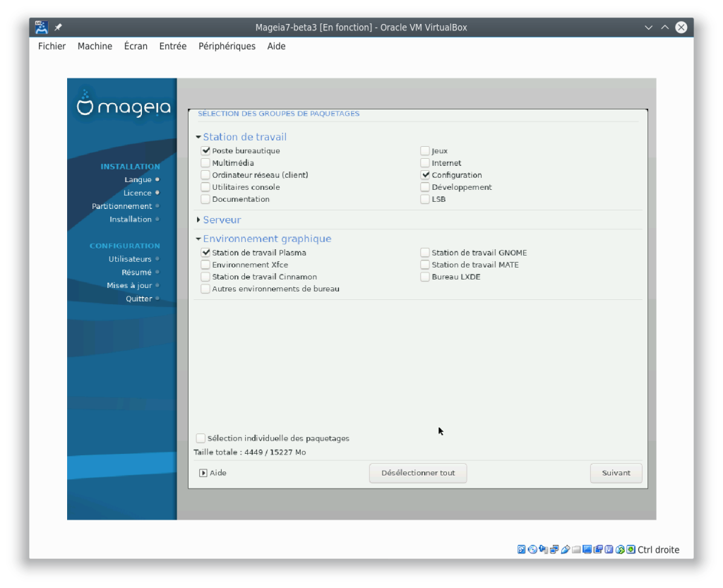Open the Machine menu
Viewport: 723px width, 588px height.
pos(95,46)
